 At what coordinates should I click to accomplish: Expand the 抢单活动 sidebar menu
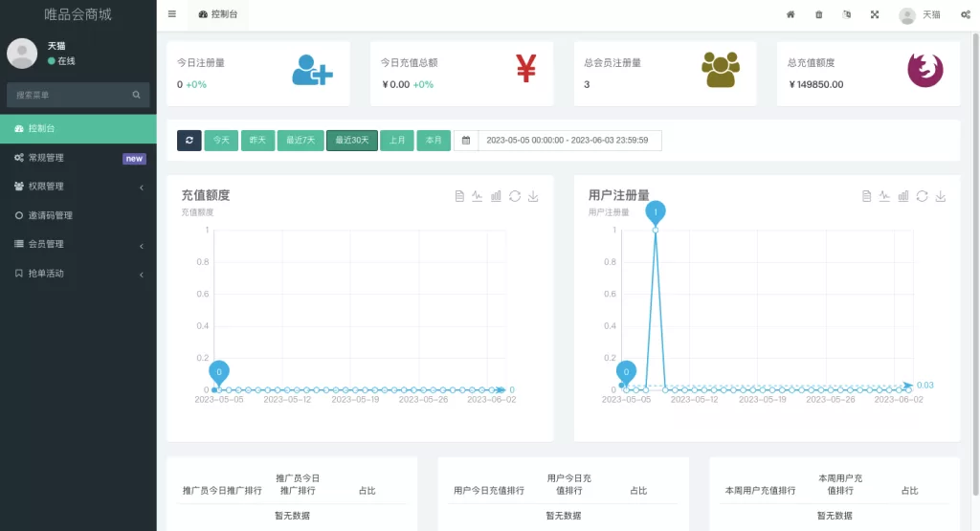(78, 273)
